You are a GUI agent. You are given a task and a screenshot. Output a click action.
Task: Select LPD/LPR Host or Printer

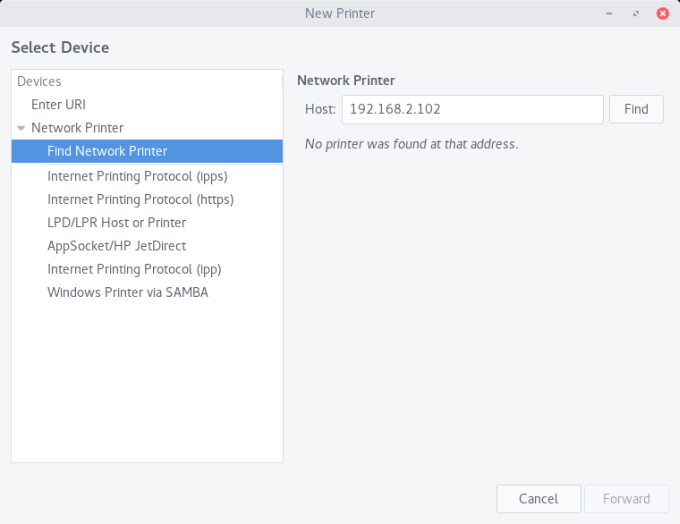point(116,222)
